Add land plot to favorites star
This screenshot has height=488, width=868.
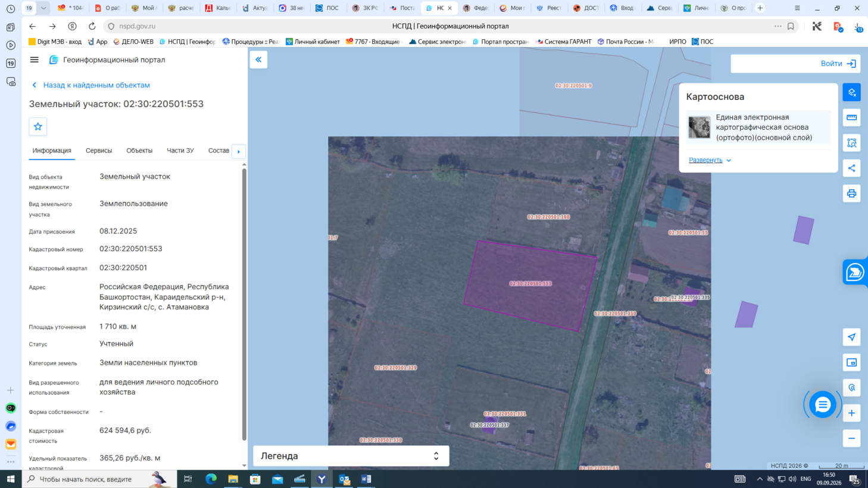click(38, 126)
